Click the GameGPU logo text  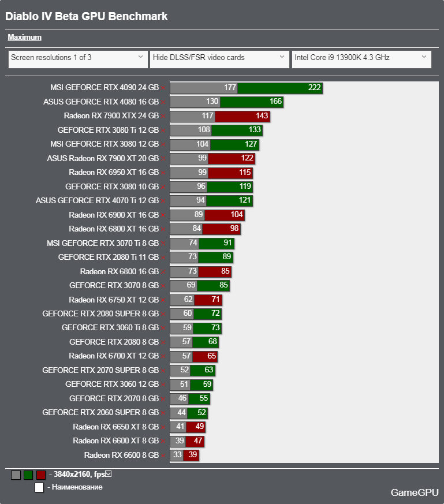pos(415,492)
